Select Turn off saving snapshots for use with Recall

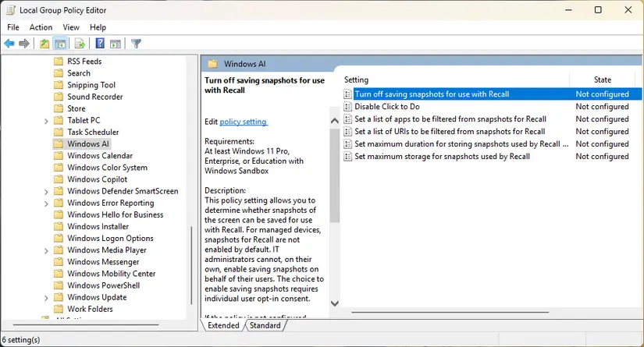click(x=432, y=94)
